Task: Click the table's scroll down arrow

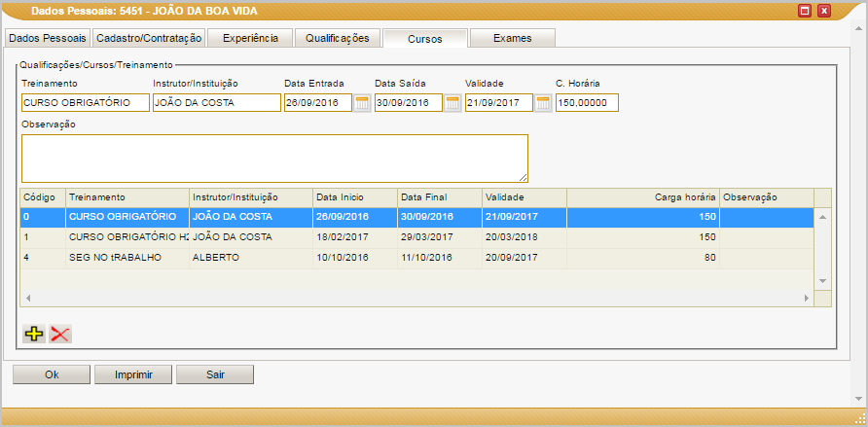Action: (x=822, y=281)
